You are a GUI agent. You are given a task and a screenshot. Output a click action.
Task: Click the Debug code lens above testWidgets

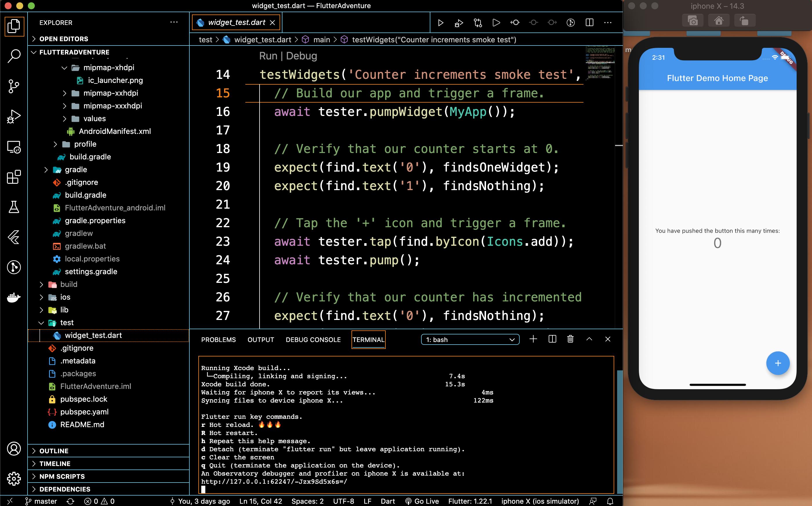coord(301,56)
